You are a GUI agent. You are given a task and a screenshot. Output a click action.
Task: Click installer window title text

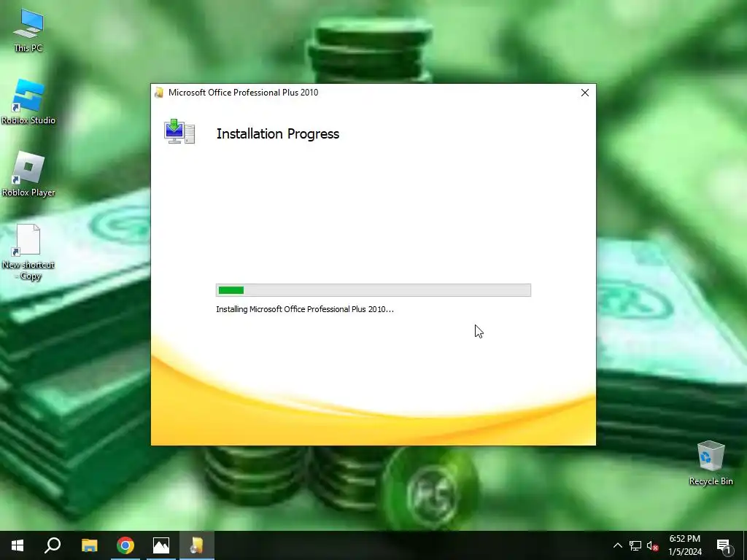[244, 93]
